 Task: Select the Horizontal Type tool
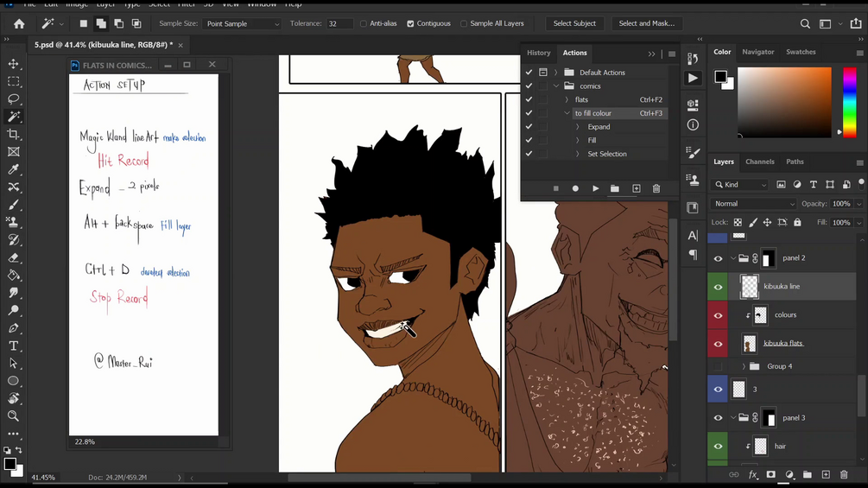[x=13, y=345]
